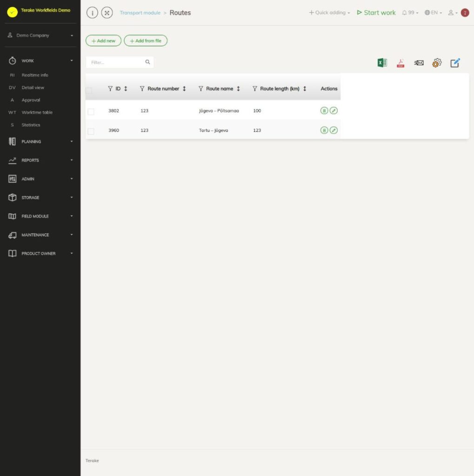Delete route 3802 using trash icon
474x476 pixels.
click(x=324, y=111)
